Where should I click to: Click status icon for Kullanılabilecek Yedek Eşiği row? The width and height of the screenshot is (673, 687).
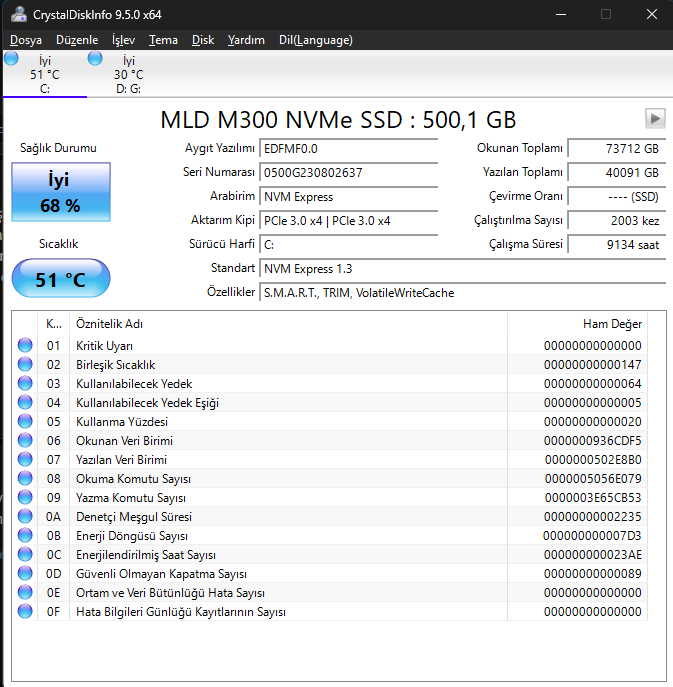pos(25,402)
